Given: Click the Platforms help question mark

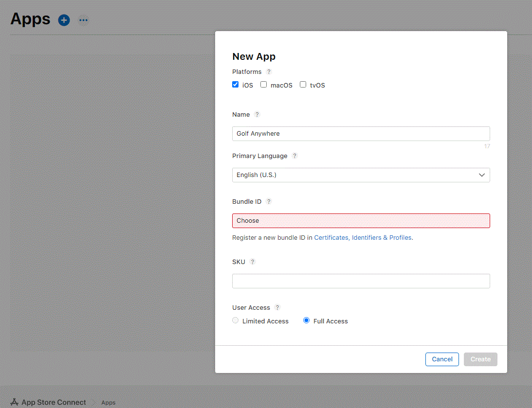Looking at the screenshot, I should point(269,71).
